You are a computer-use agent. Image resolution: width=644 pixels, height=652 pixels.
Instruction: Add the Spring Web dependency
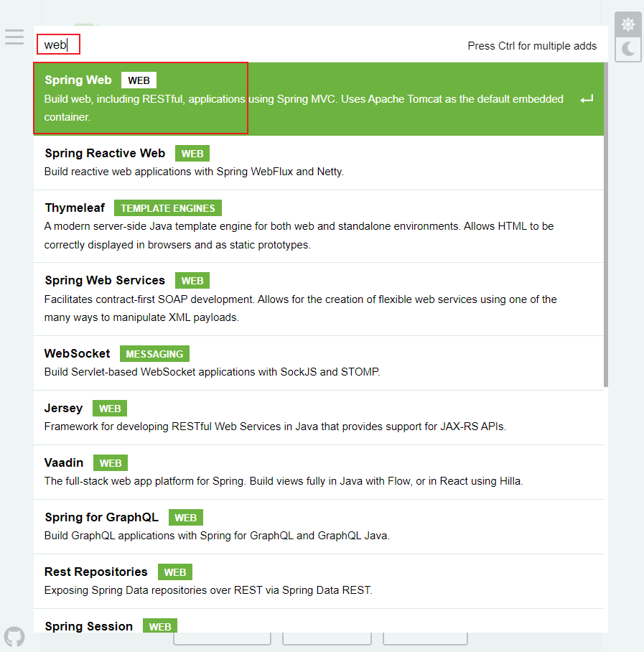[319, 99]
